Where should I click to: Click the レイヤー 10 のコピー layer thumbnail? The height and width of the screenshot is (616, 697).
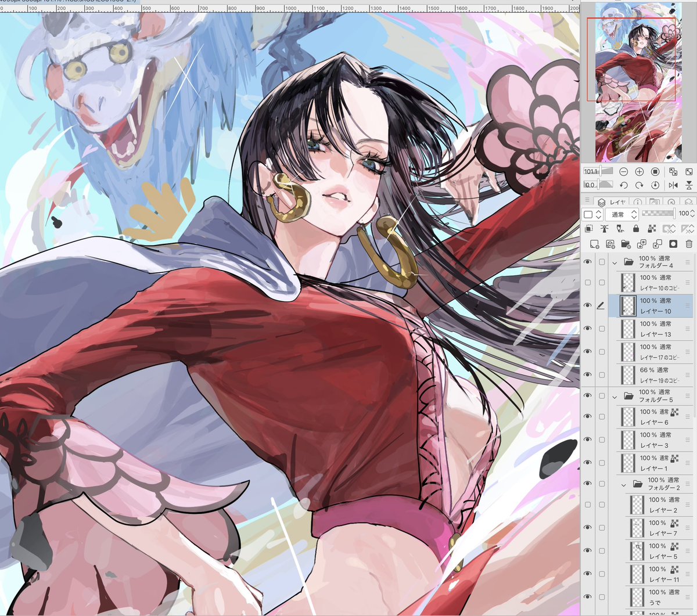pyautogui.click(x=628, y=283)
